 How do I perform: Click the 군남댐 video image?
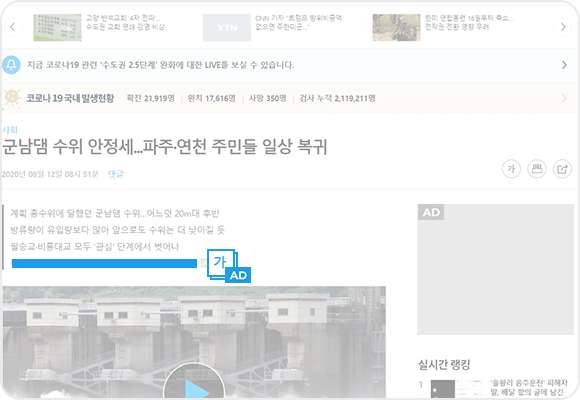click(194, 342)
